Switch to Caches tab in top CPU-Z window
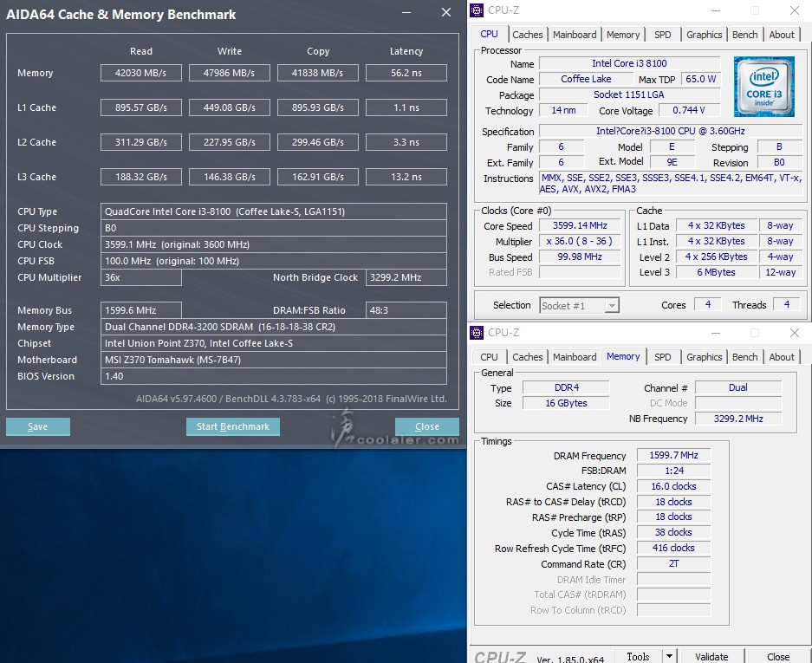The height and width of the screenshot is (663, 812). (527, 35)
